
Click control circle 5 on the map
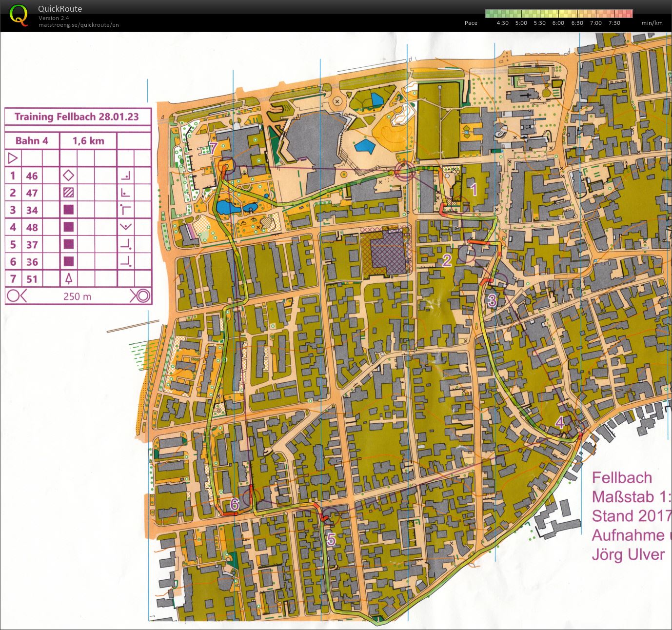coord(331,516)
